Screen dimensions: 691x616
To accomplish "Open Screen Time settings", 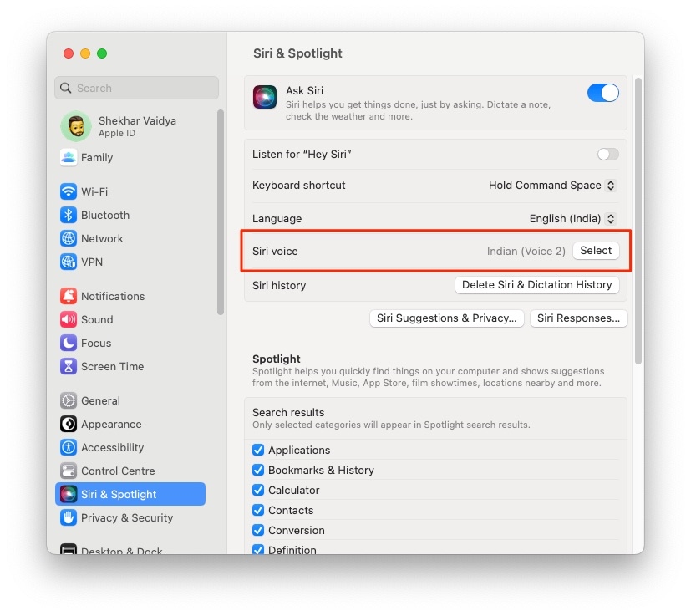I will point(130,366).
